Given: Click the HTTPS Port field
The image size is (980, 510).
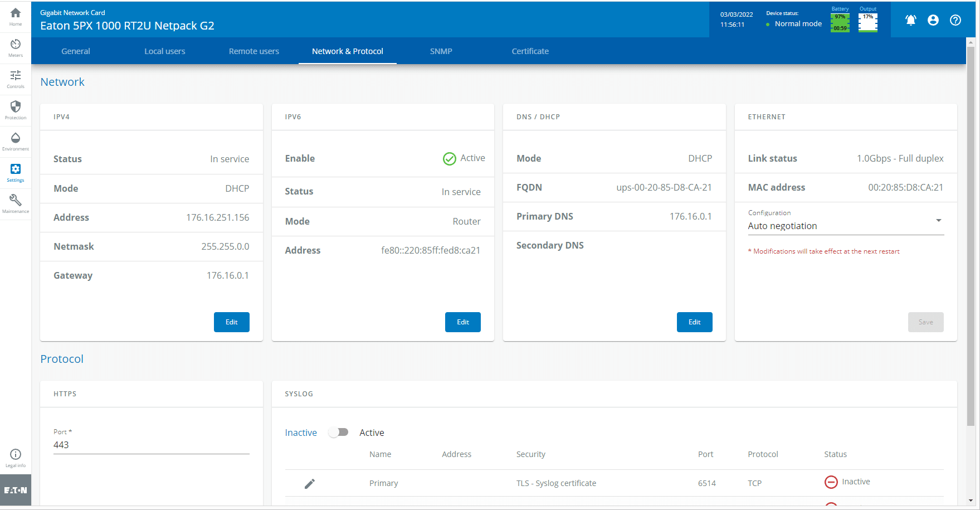Looking at the screenshot, I should tap(152, 445).
